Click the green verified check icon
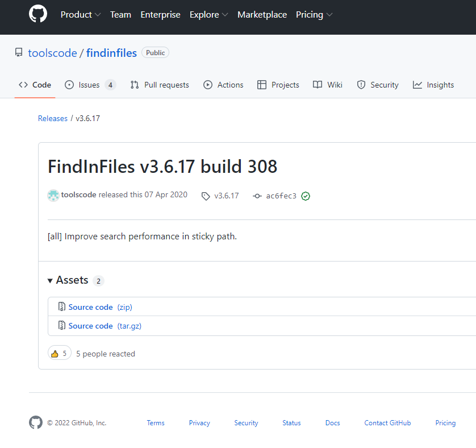This screenshot has height=448, width=476. click(x=306, y=196)
